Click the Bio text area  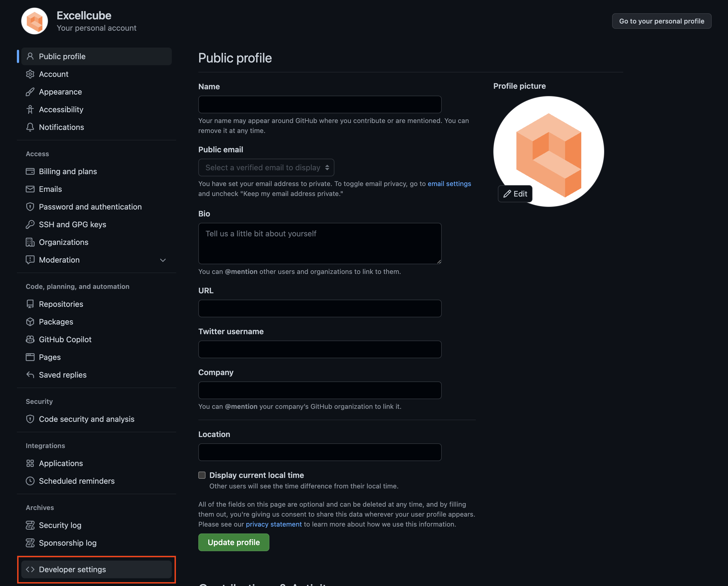319,243
